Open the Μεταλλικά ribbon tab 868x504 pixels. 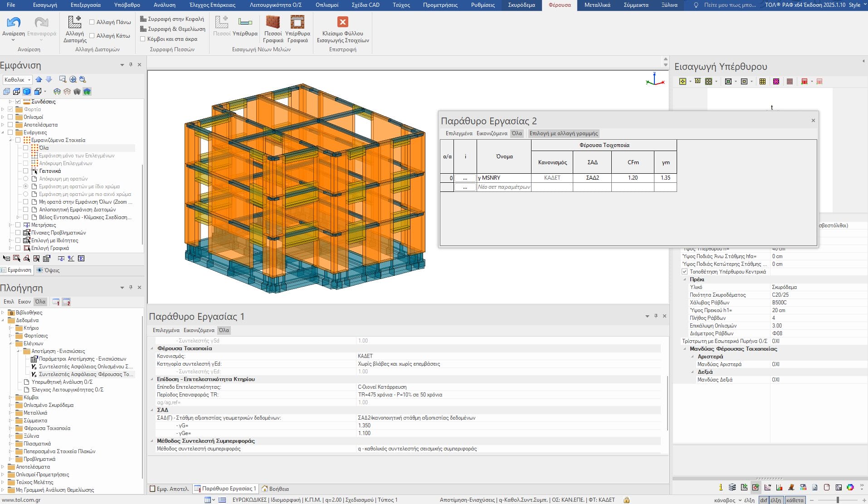coord(597,5)
